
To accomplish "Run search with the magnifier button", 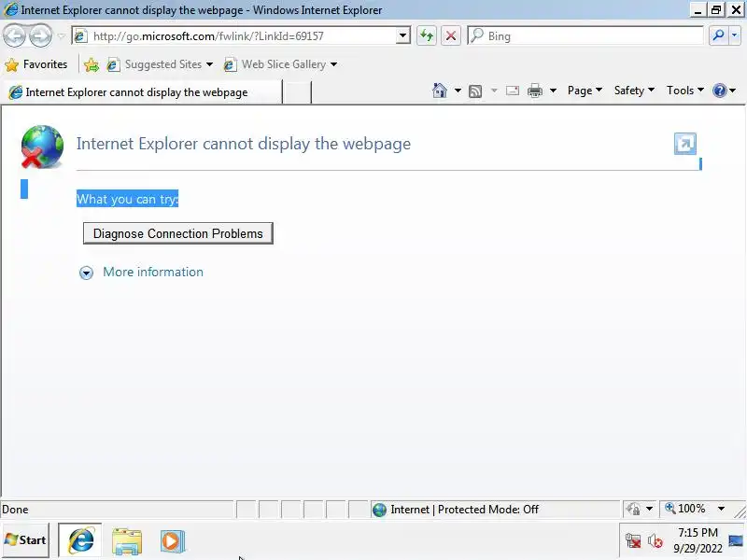I will 718,35.
